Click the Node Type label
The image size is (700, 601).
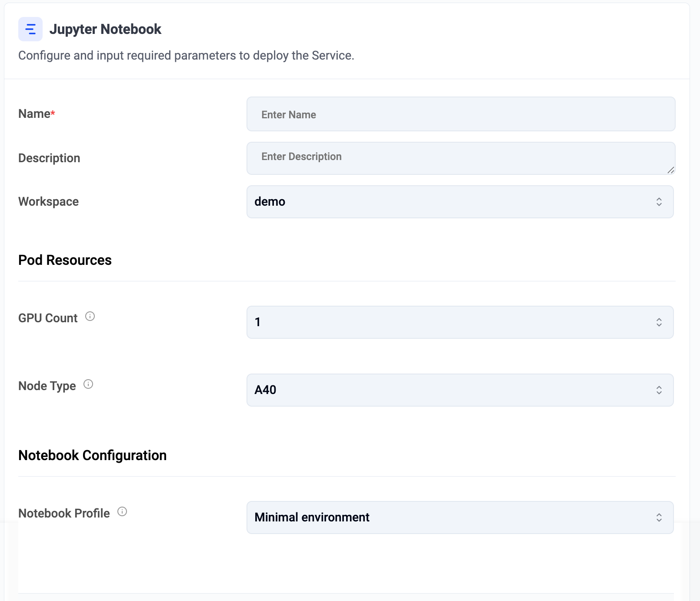point(47,386)
